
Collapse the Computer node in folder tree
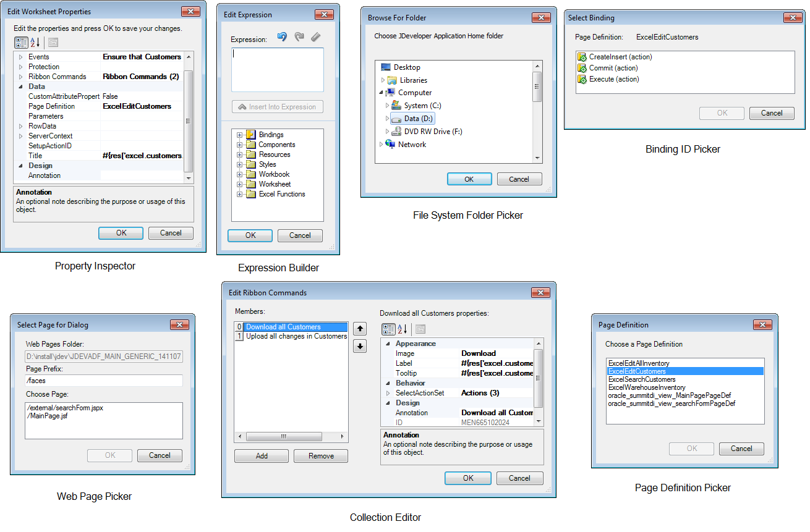coord(382,93)
